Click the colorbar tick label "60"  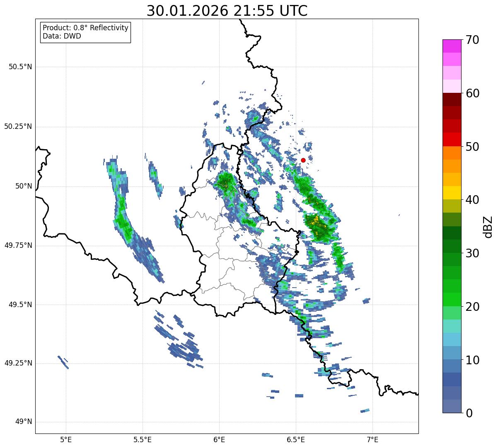pos(472,93)
